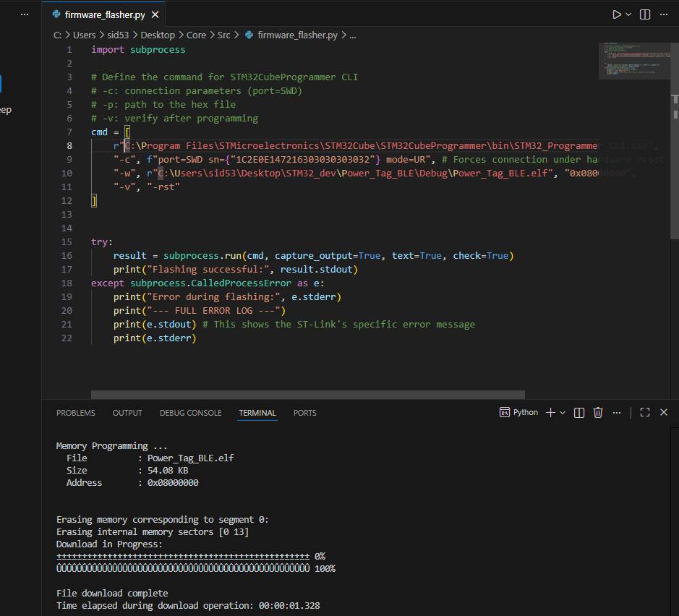Screen dimensions: 679x616
Task: Click the 'cmd = [' line of code
Action: coord(111,132)
